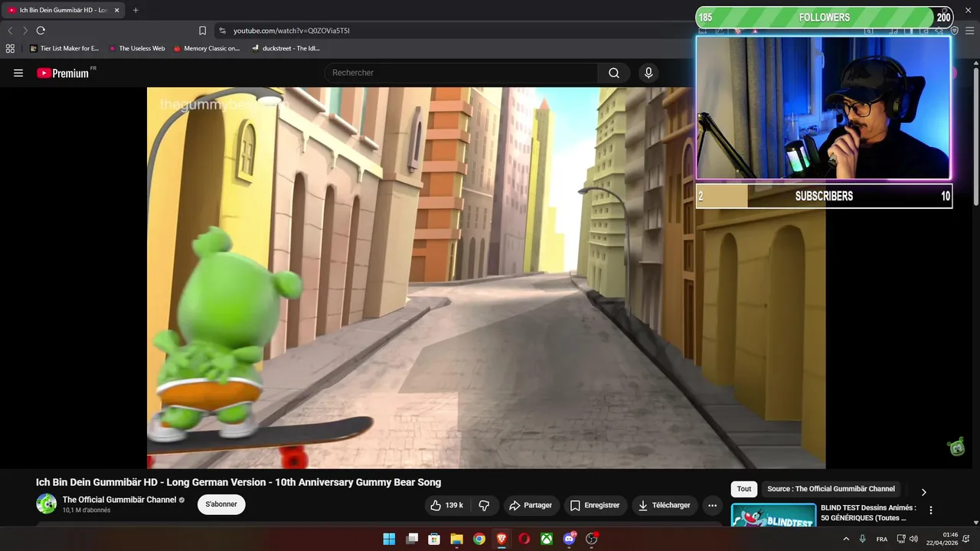Go back in browser history

click(x=10, y=31)
